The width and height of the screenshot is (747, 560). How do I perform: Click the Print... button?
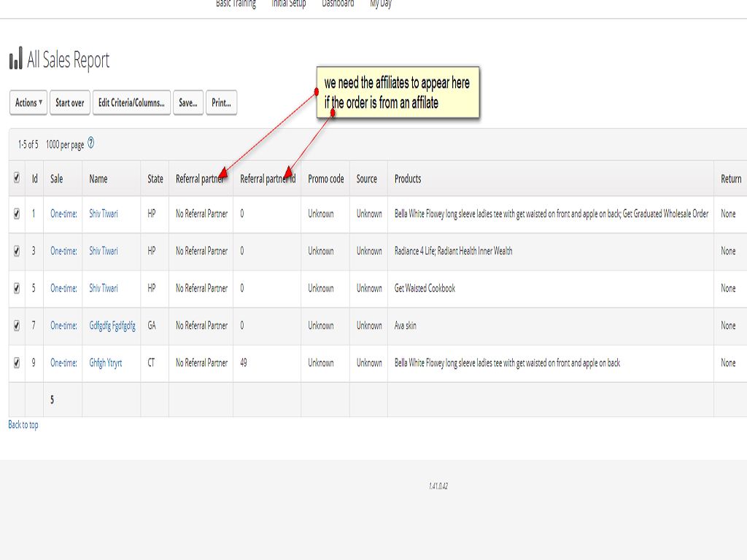(221, 103)
